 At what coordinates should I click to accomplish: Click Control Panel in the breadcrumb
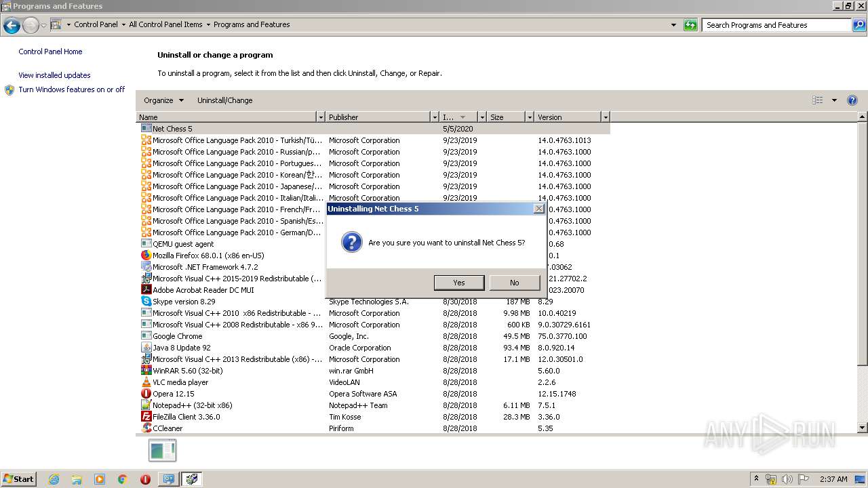pyautogui.click(x=96, y=24)
